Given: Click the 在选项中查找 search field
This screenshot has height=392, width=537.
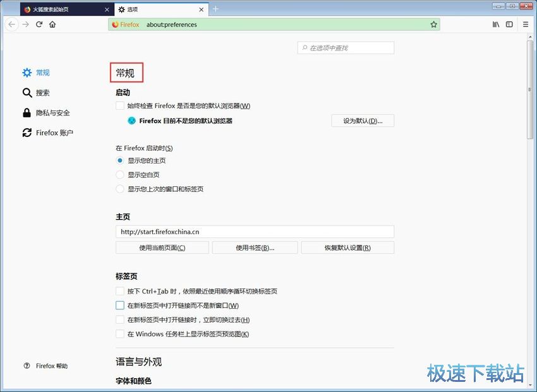Looking at the screenshot, I should [x=346, y=48].
